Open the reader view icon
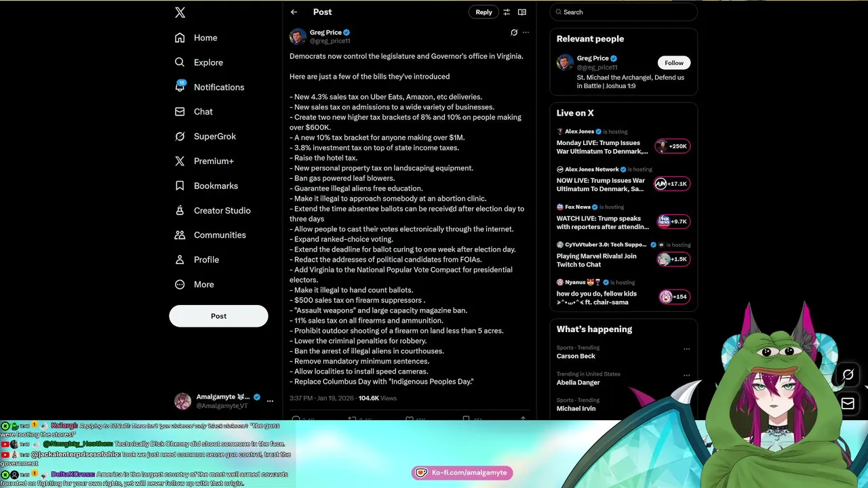 point(522,12)
